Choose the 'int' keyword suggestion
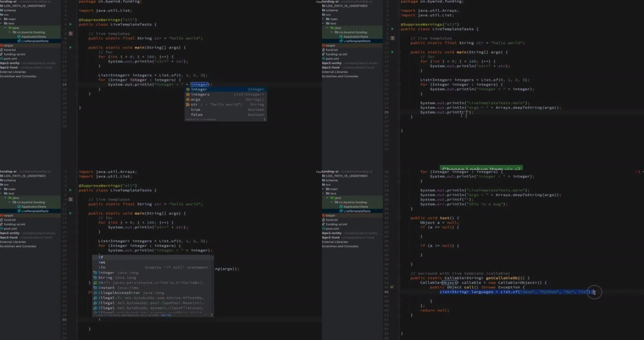This screenshot has height=340, width=644. [153, 263]
